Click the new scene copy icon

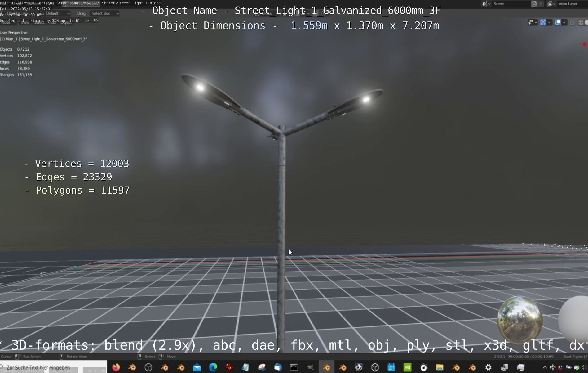[x=534, y=4]
